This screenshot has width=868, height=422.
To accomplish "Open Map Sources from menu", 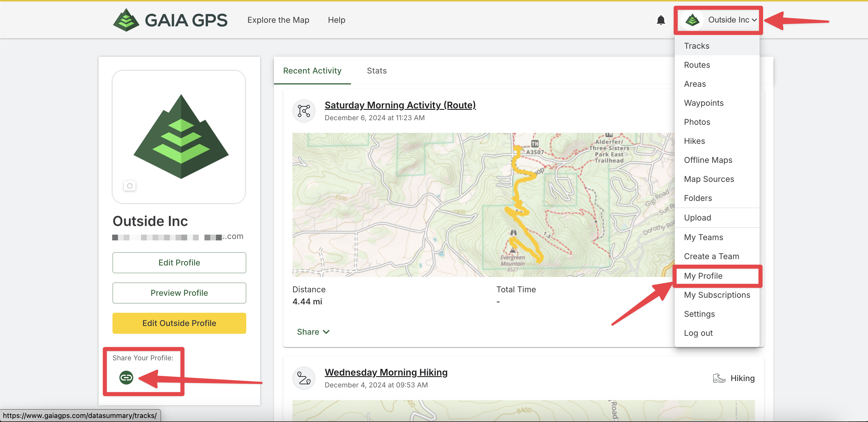I will coord(717,179).
